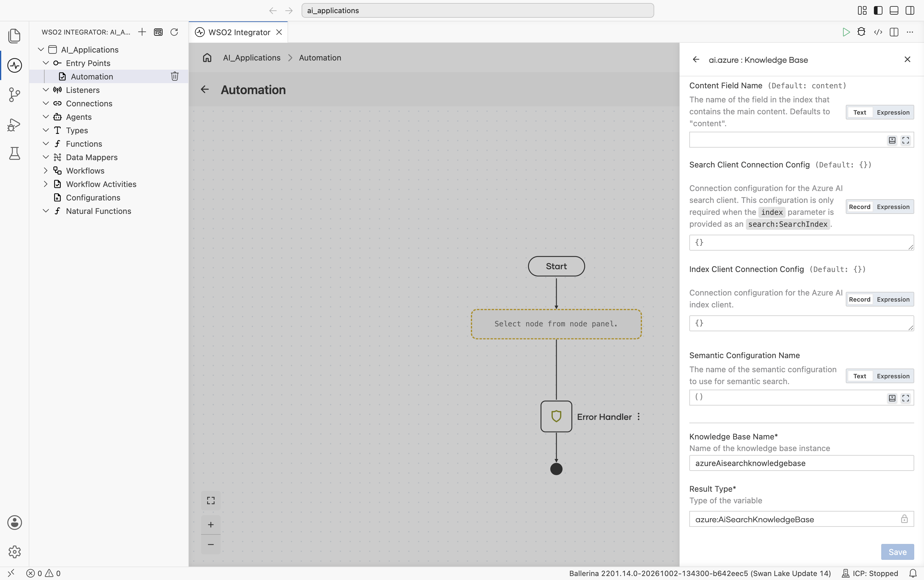
Task: Go to project home icon
Action: pyautogui.click(x=207, y=57)
